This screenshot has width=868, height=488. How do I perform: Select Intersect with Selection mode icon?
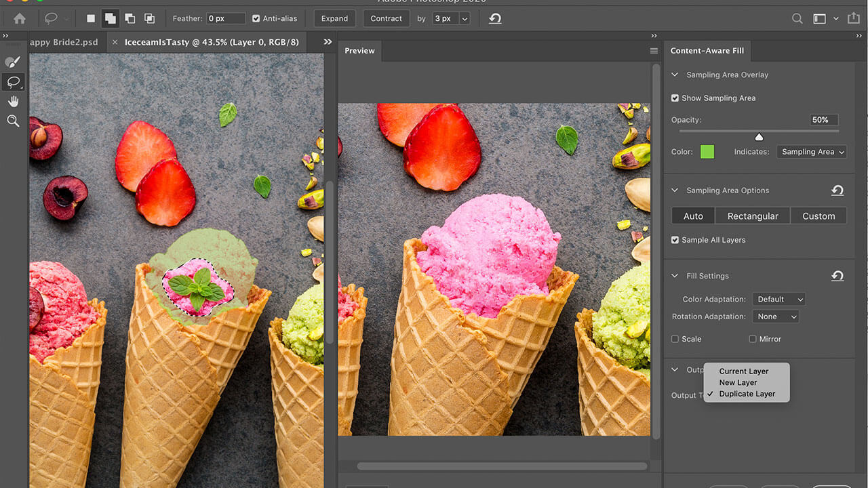coord(149,19)
